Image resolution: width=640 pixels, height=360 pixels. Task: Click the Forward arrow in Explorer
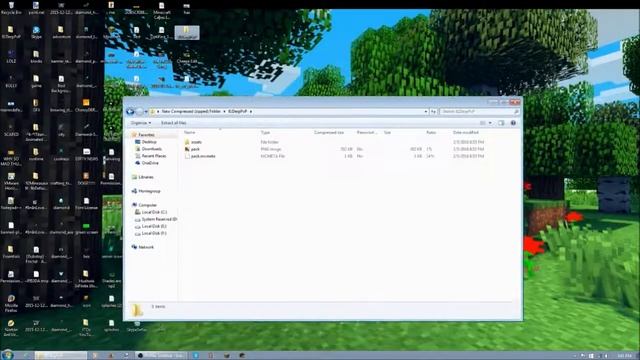(x=140, y=111)
